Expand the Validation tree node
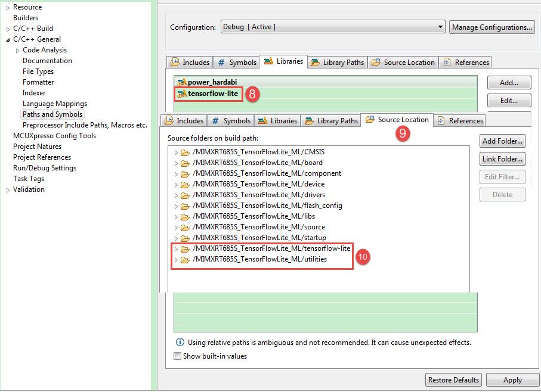The image size is (541, 392). point(8,190)
